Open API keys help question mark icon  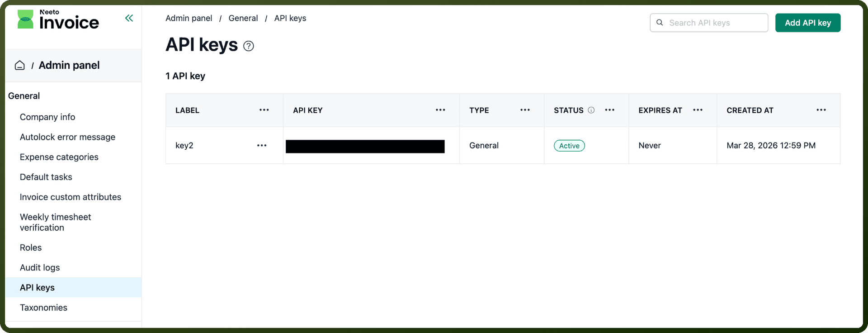[x=249, y=46]
